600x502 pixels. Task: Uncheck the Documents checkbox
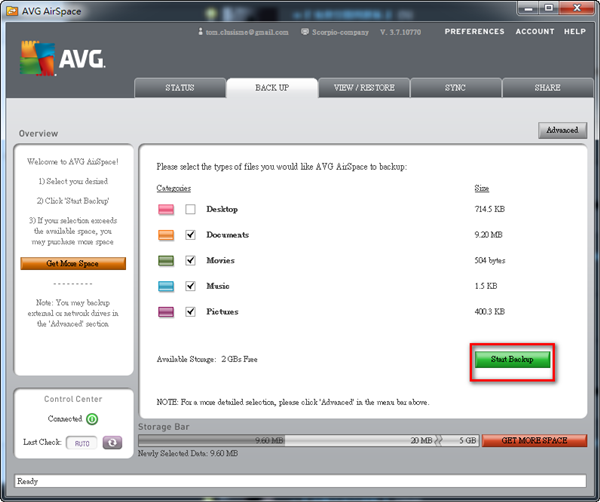click(x=190, y=235)
